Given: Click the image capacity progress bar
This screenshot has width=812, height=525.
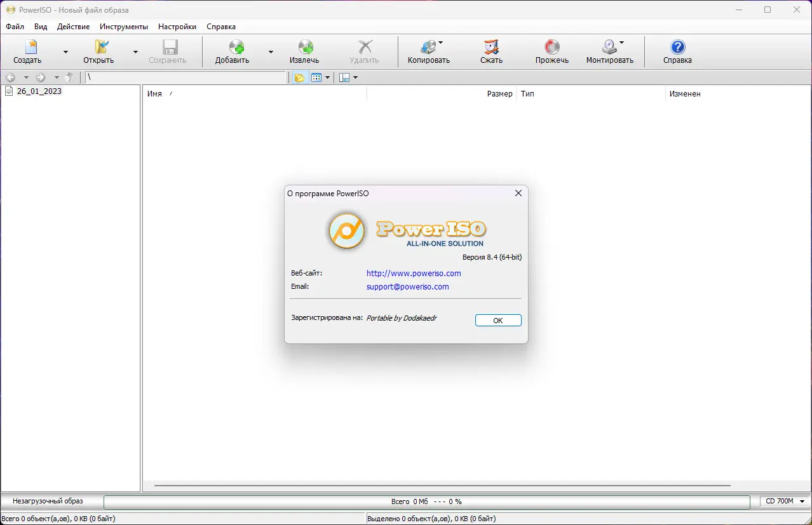Looking at the screenshot, I should coord(426,502).
